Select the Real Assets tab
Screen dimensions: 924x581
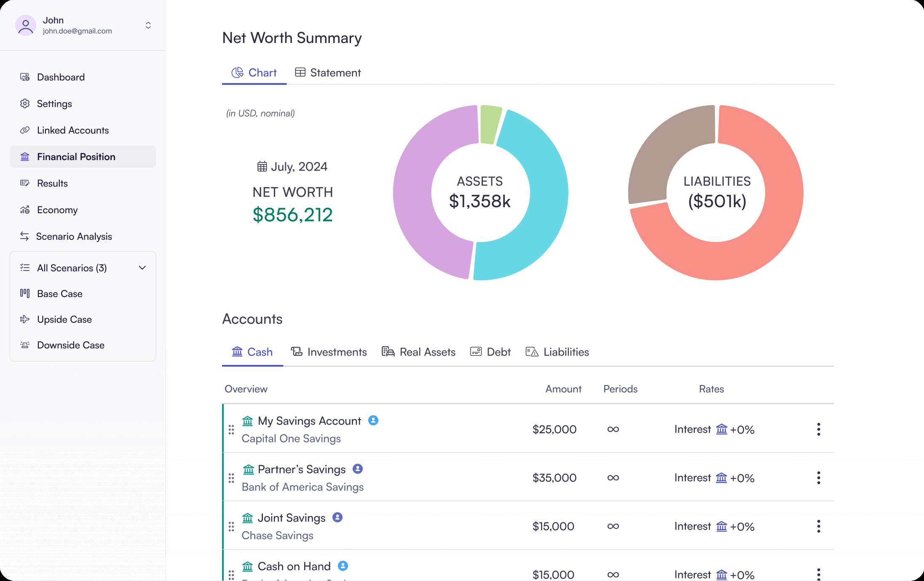(418, 352)
